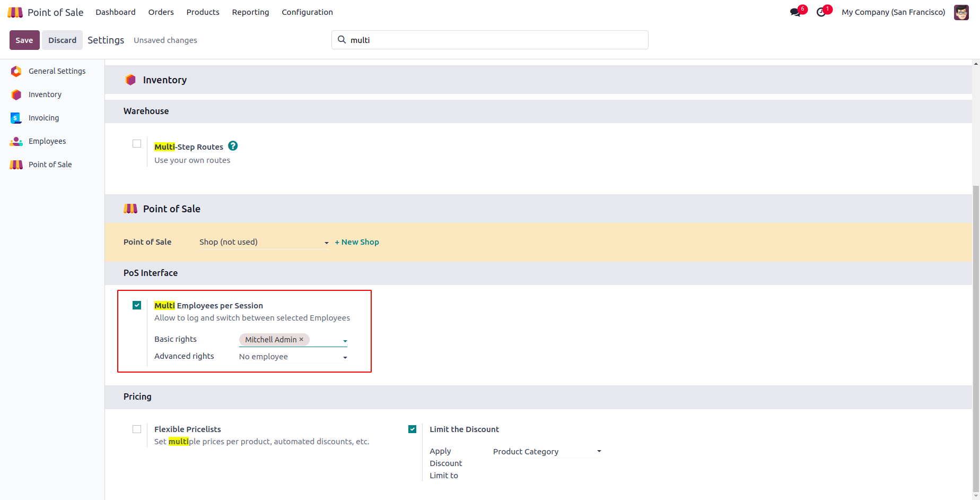980x500 pixels.
Task: Uncheck Multi Employees per Session
Action: click(137, 305)
